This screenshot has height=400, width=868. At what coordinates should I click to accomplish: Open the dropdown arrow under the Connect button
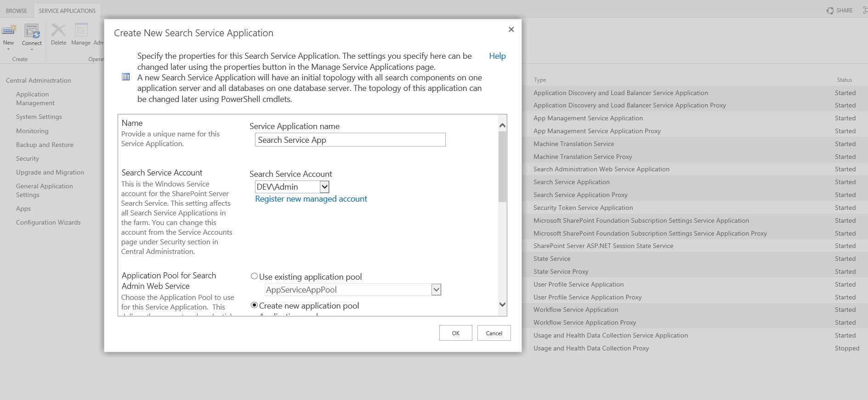pos(32,49)
